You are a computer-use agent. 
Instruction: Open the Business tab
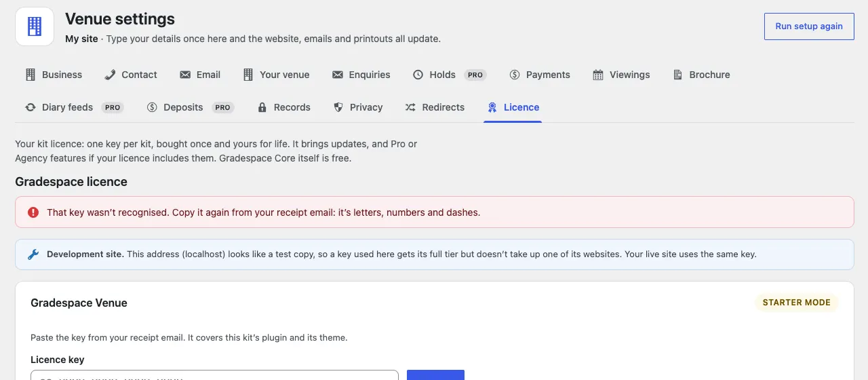click(54, 75)
